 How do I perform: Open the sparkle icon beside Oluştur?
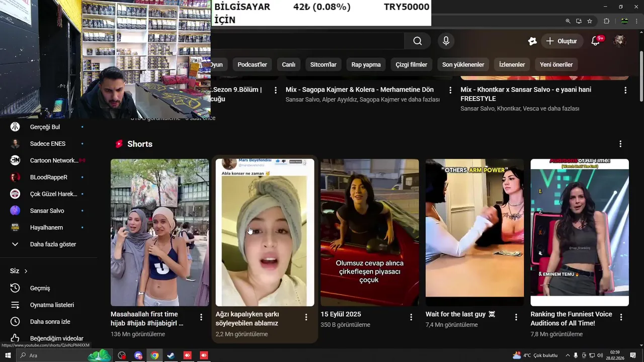532,41
